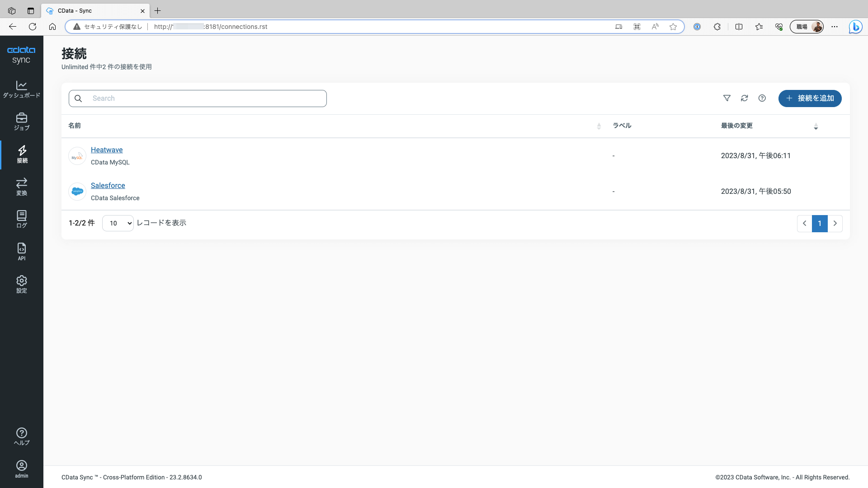This screenshot has height=488, width=868.
Task: Switch to the CData - Sync browser tab
Action: click(x=90, y=11)
